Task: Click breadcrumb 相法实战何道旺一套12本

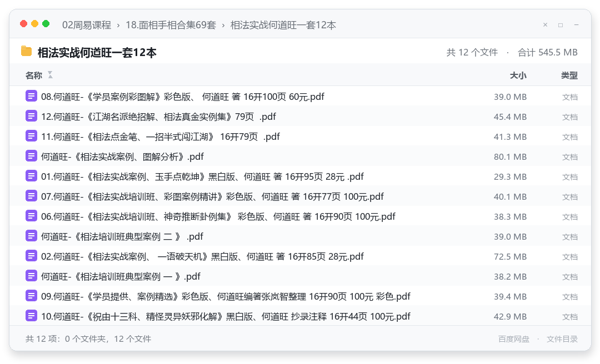Action: [283, 25]
